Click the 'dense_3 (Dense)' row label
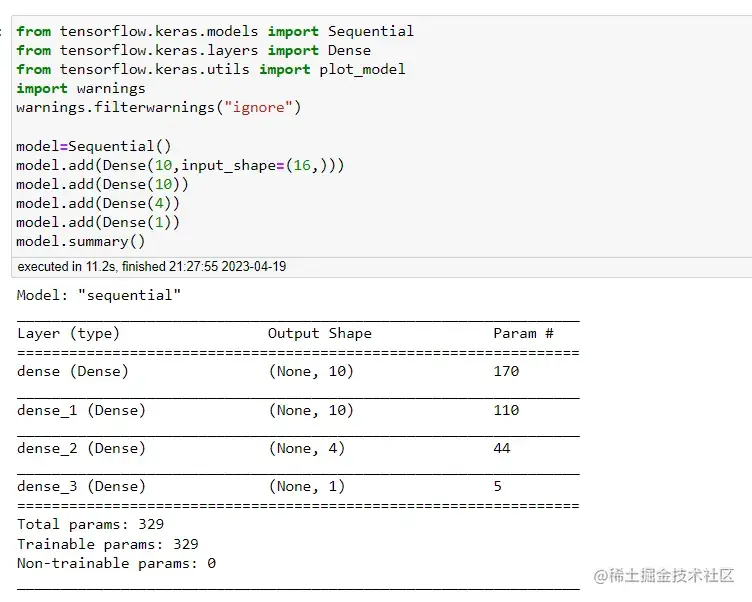This screenshot has height=602, width=752. point(81,486)
